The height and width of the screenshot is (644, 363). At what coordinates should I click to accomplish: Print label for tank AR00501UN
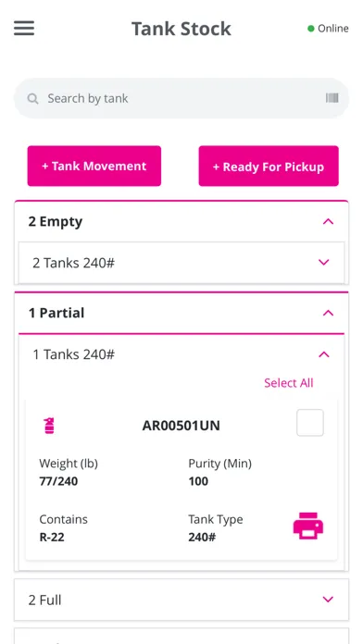[x=308, y=526]
